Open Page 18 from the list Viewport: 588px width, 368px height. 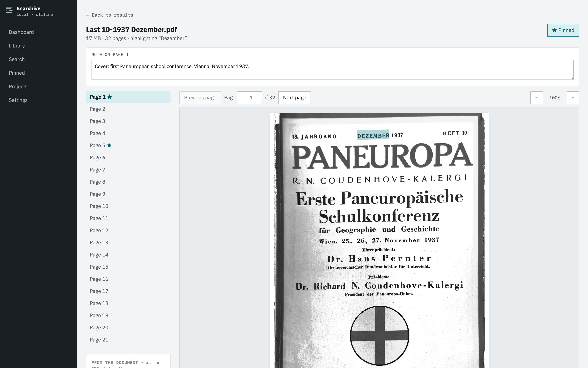click(x=128, y=303)
